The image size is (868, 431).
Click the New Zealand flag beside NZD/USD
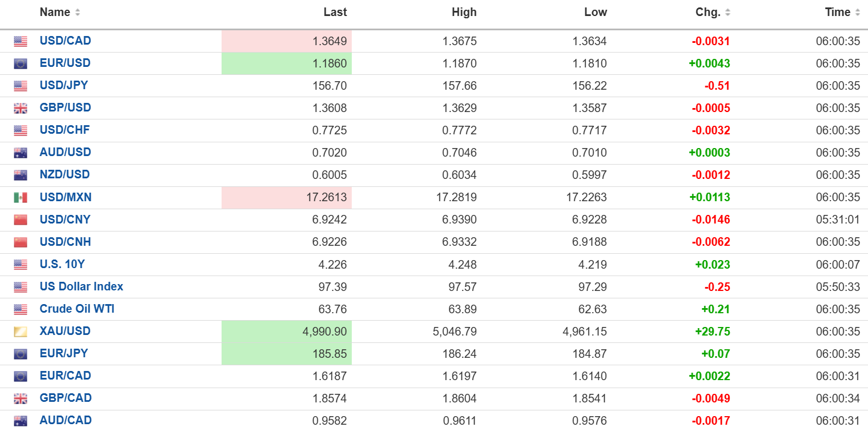(21, 175)
